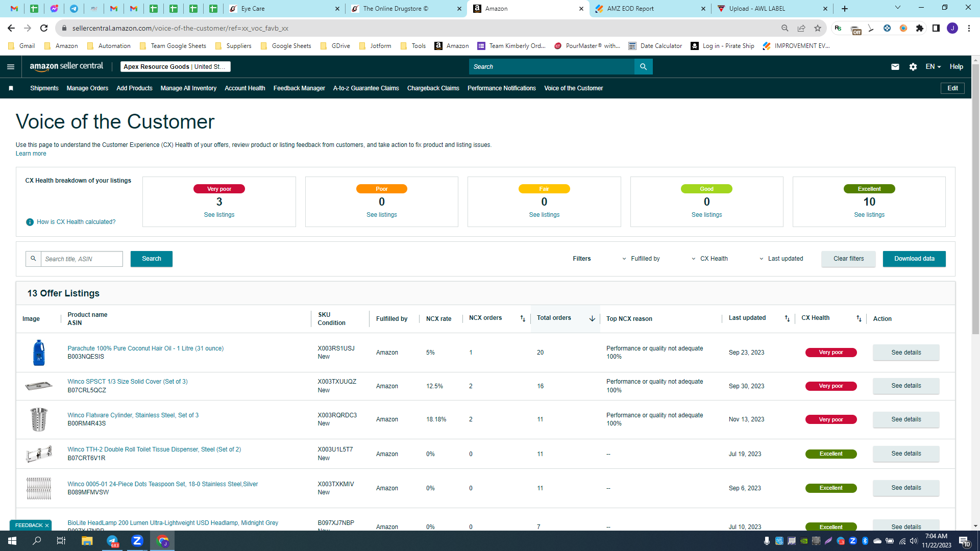This screenshot has width=980, height=551.
Task: Click Download data button
Action: click(x=914, y=259)
